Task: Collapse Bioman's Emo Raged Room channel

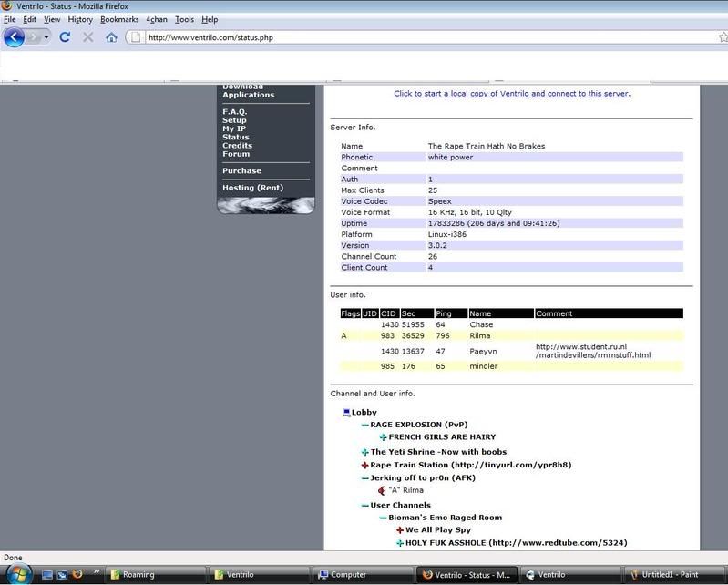Action: pos(383,518)
